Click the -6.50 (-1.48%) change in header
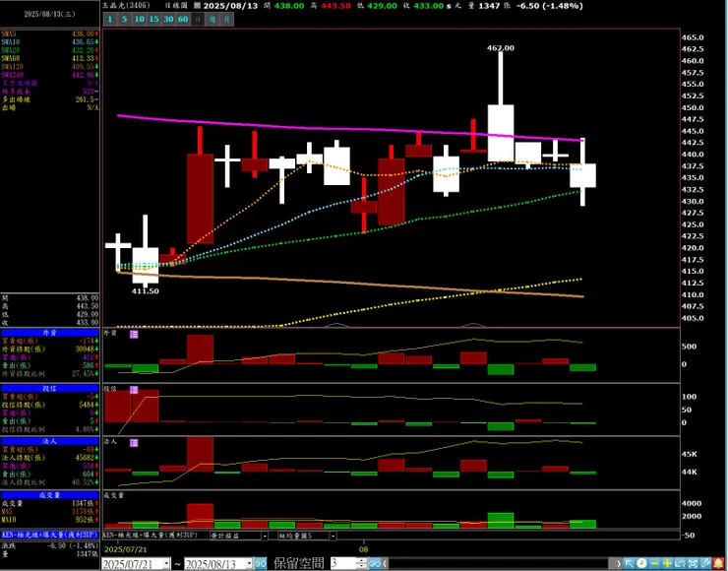 pyautogui.click(x=550, y=6)
